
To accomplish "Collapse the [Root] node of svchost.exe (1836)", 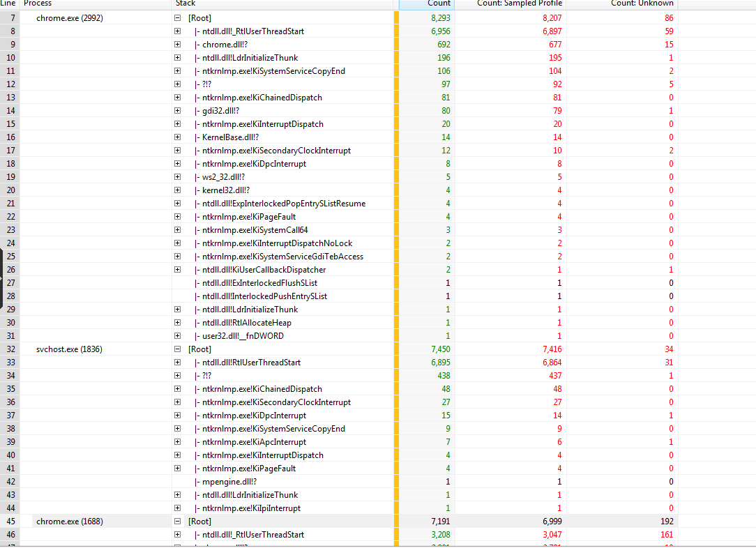I will pyautogui.click(x=177, y=349).
